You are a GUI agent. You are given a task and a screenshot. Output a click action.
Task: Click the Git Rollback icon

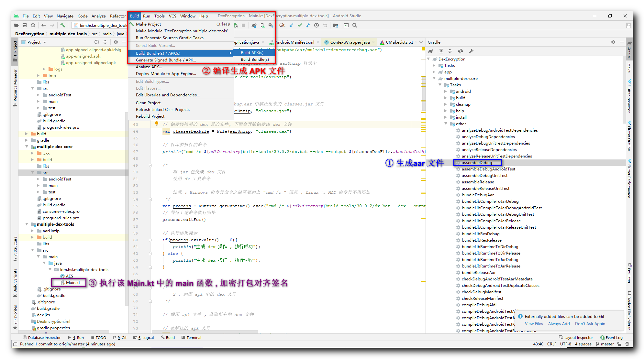325,25
